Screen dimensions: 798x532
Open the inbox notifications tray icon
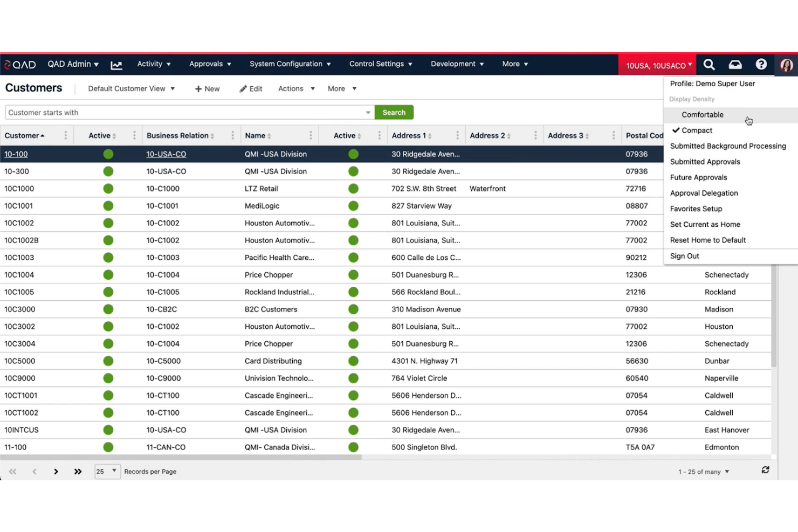(735, 64)
